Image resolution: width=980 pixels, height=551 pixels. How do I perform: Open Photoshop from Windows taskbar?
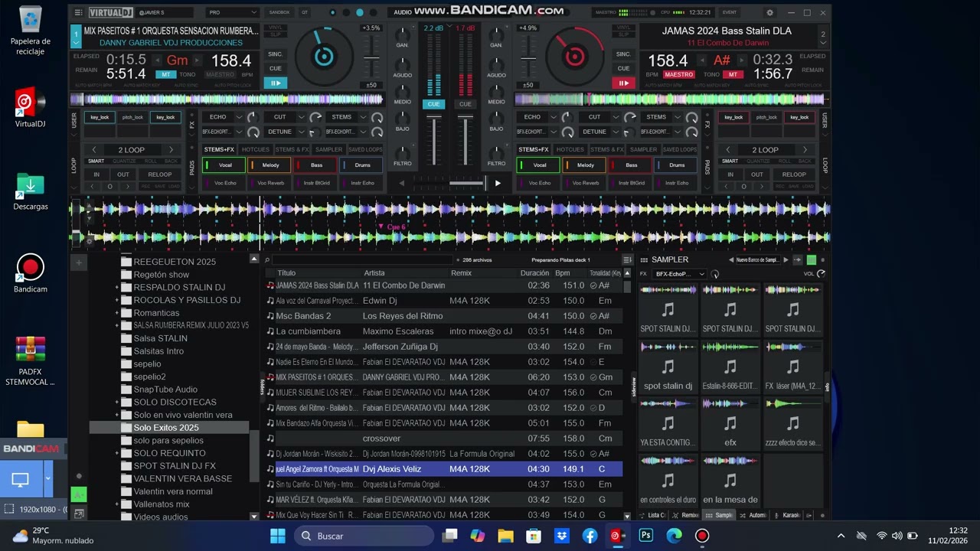click(x=645, y=536)
